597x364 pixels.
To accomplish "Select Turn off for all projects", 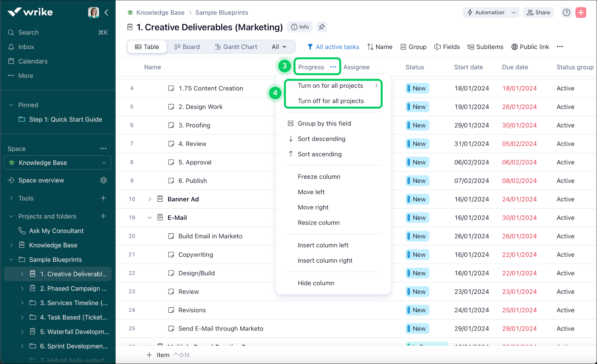I will [x=331, y=101].
